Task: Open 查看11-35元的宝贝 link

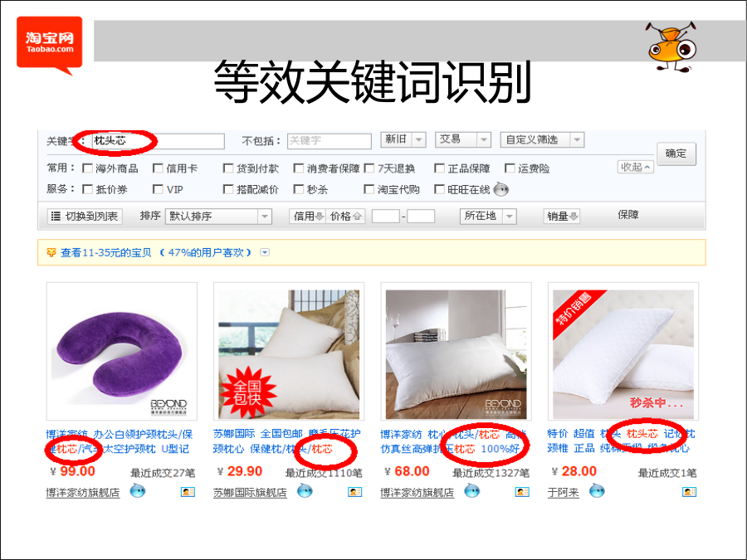Action: [x=105, y=252]
